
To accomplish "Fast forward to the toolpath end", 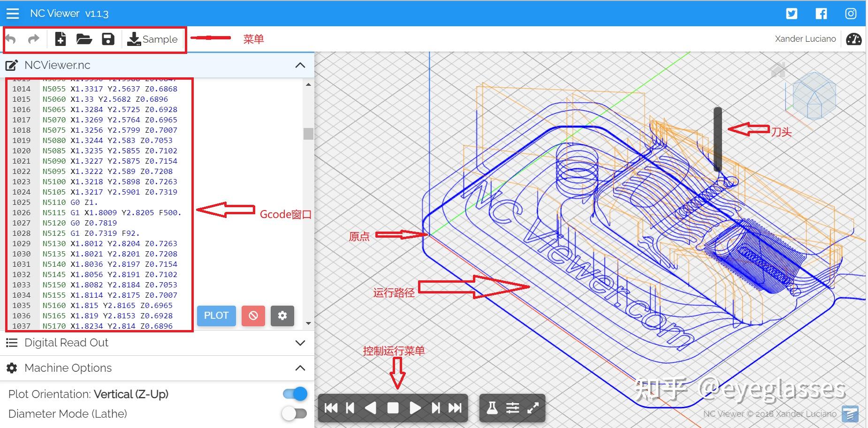I will point(455,408).
